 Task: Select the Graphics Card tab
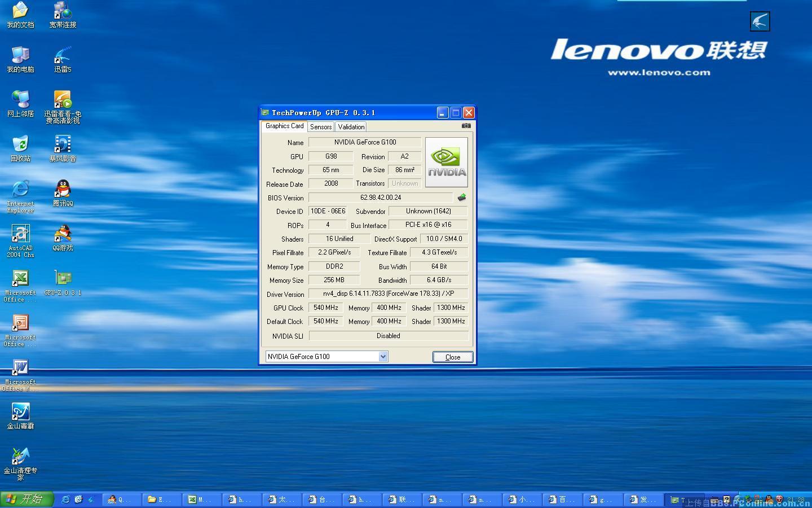tap(285, 126)
